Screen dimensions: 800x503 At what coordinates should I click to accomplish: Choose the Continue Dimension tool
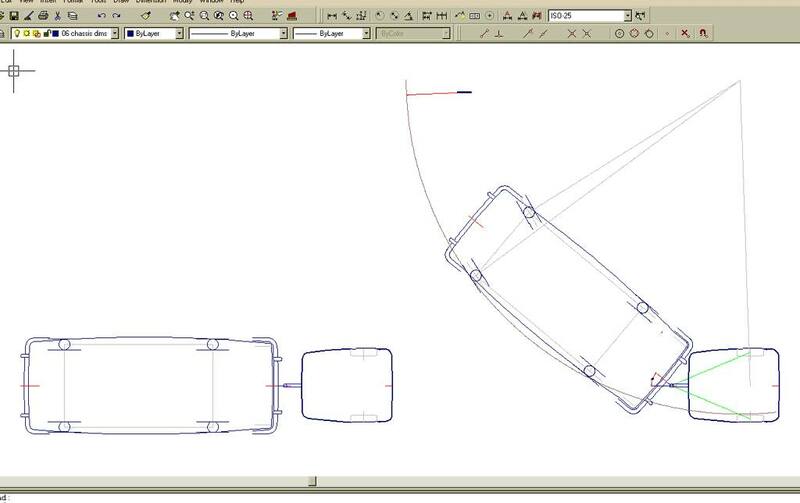[442, 16]
